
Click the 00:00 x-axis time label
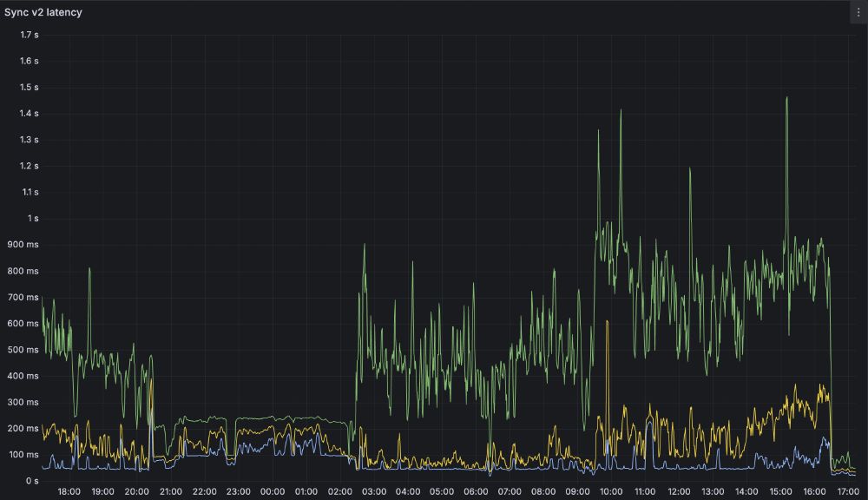click(273, 491)
